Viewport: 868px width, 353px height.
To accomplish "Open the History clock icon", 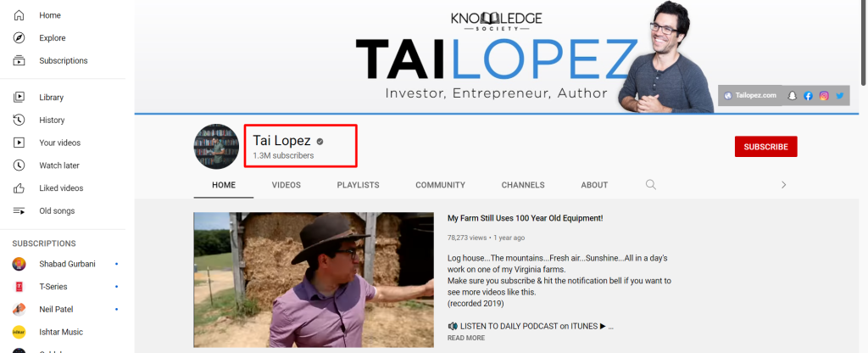I will click(x=19, y=120).
